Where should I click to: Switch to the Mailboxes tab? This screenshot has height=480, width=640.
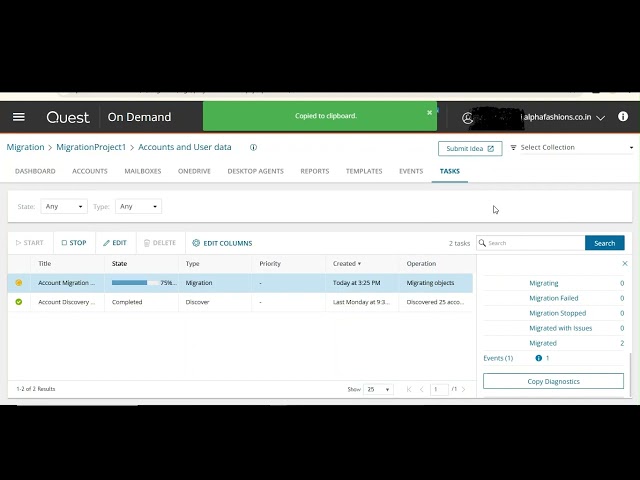(143, 171)
